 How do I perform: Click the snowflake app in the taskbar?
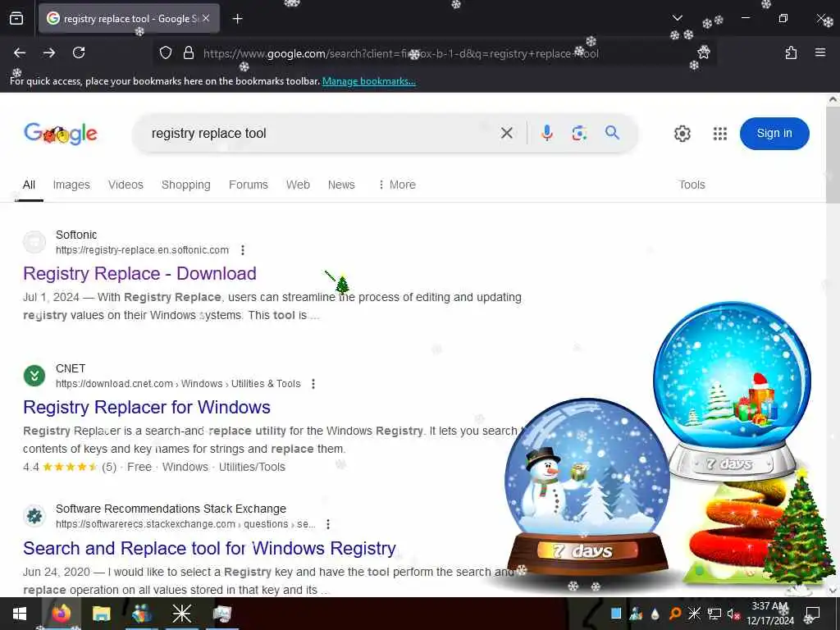pos(181,614)
